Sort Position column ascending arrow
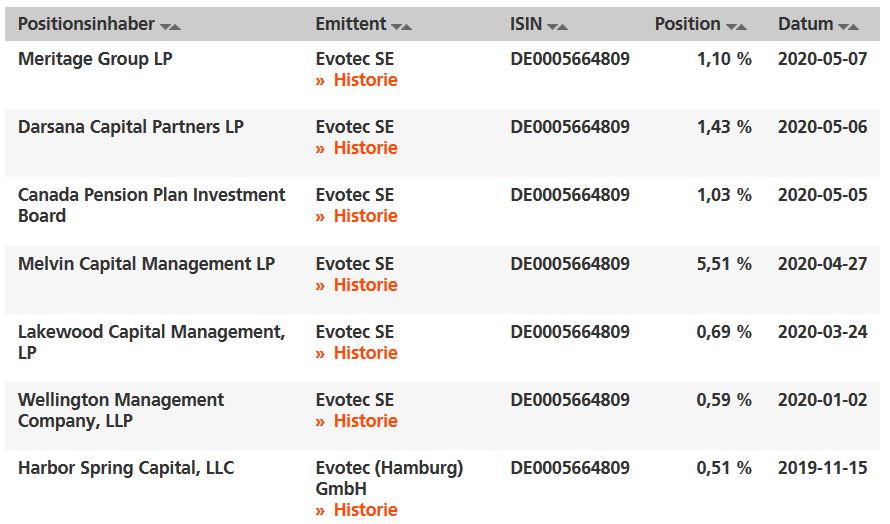Screen dimensions: 890x524 (x=742, y=26)
